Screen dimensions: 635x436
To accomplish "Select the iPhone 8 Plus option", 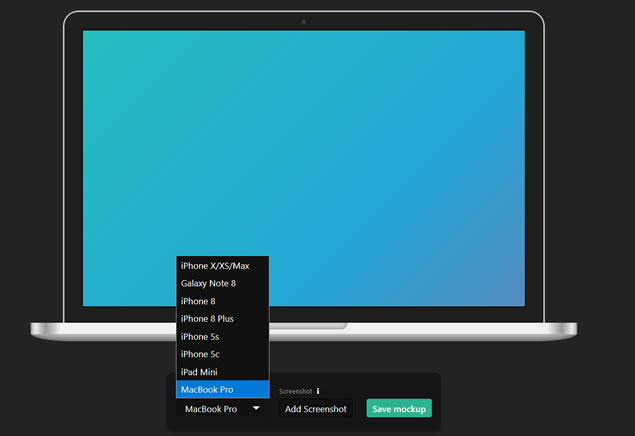I will [222, 319].
